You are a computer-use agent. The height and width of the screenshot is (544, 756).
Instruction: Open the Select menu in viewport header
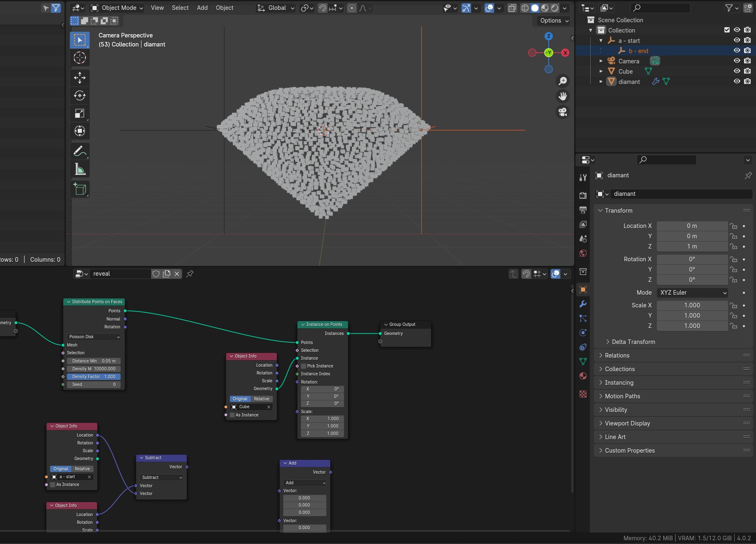(180, 8)
